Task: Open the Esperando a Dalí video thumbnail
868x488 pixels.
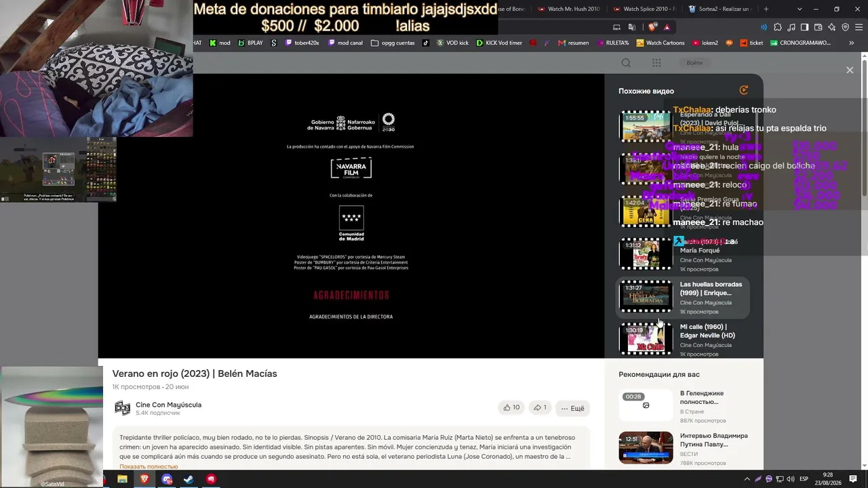Action: click(x=646, y=127)
